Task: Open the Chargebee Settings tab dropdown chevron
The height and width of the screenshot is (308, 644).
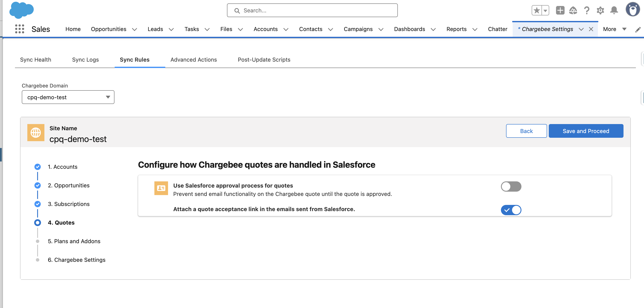Action: pyautogui.click(x=581, y=29)
